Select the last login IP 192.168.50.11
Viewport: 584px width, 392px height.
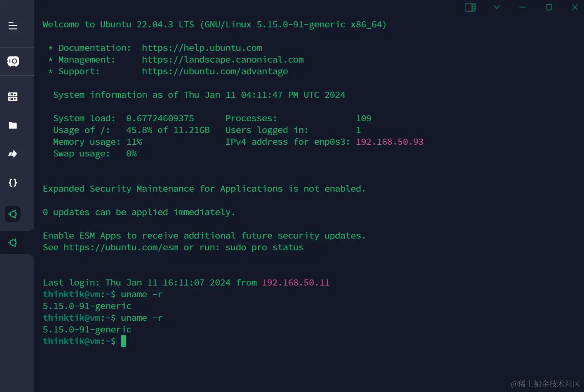[296, 282]
